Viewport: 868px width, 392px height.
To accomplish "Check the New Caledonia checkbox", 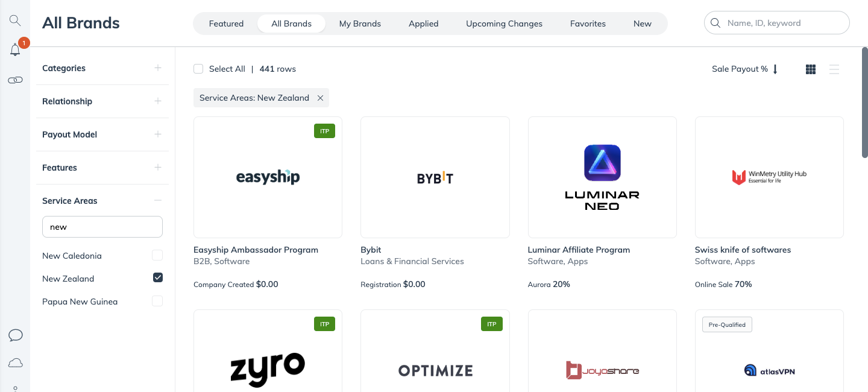I will 157,255.
